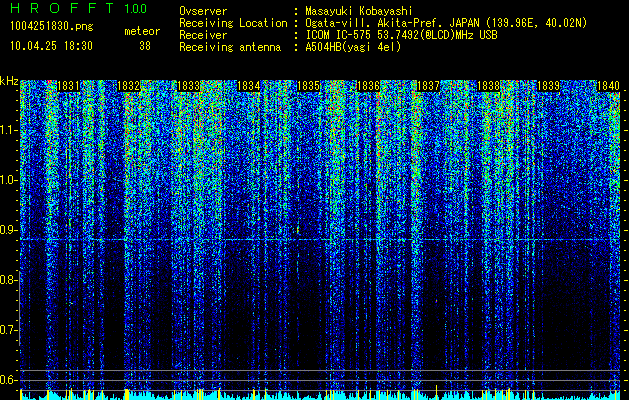Click the Ovserver label
This screenshot has height=400, width=629.
tap(203, 11)
